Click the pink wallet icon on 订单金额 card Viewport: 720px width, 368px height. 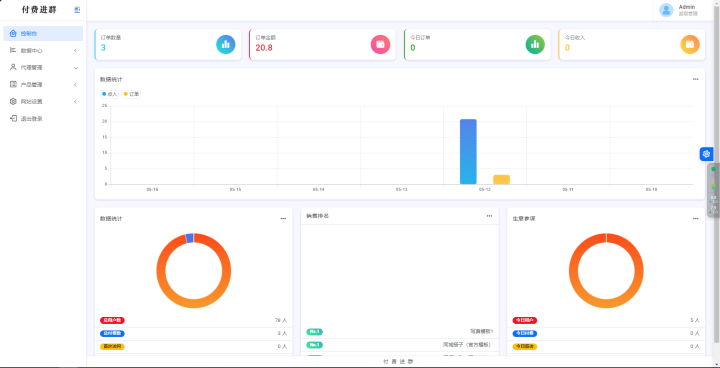tap(380, 45)
